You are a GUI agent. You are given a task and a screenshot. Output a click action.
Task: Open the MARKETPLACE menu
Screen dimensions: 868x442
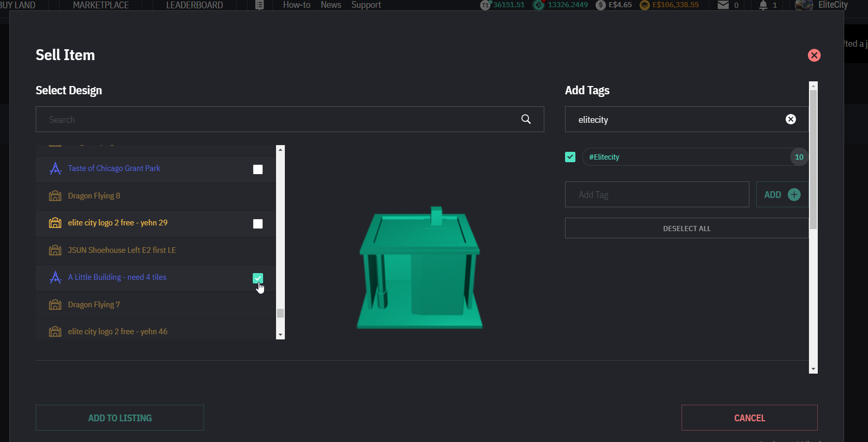tap(101, 5)
